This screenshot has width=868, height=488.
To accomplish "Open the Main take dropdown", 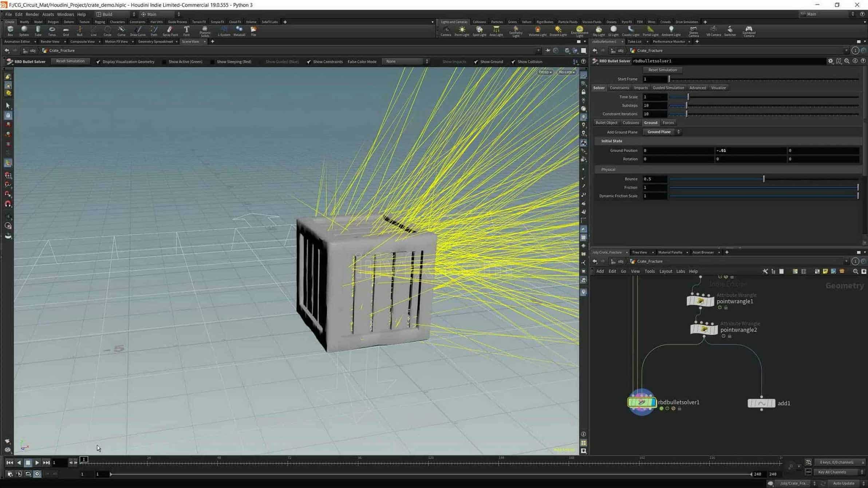I will [x=161, y=14].
